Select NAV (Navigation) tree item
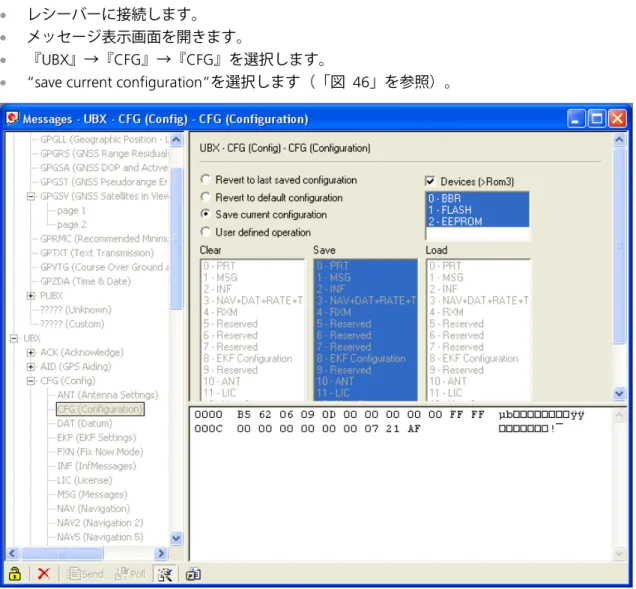Viewport: 636px width, 589px height. tap(93, 508)
